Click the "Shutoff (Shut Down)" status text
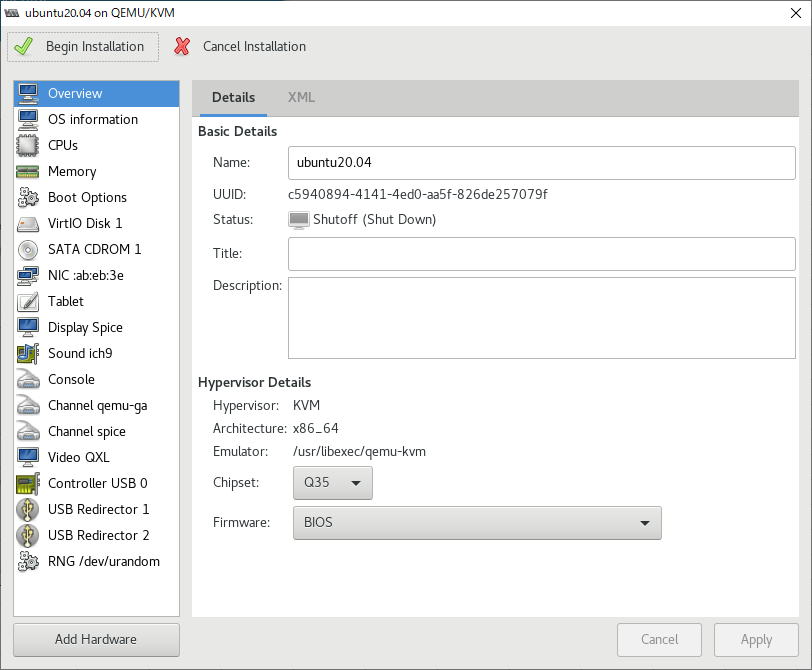The width and height of the screenshot is (812, 670). coord(374,220)
